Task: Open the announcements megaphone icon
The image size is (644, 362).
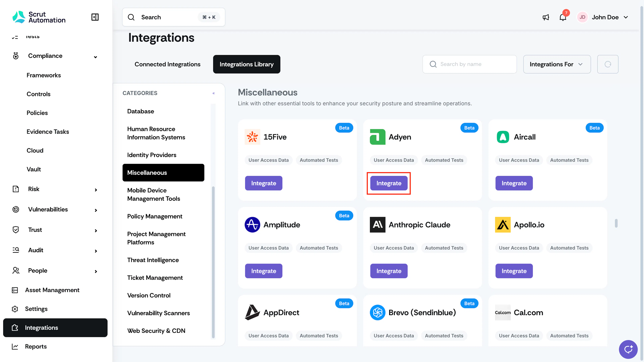Action: tap(546, 17)
